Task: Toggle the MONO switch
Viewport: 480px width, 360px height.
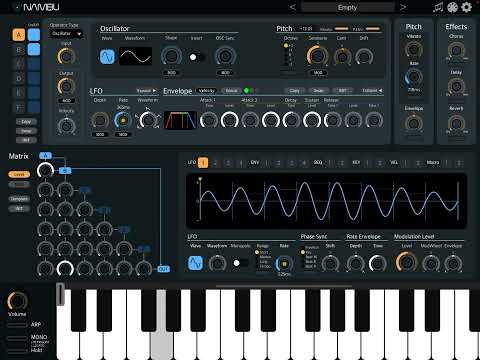Action: pyautogui.click(x=17, y=338)
